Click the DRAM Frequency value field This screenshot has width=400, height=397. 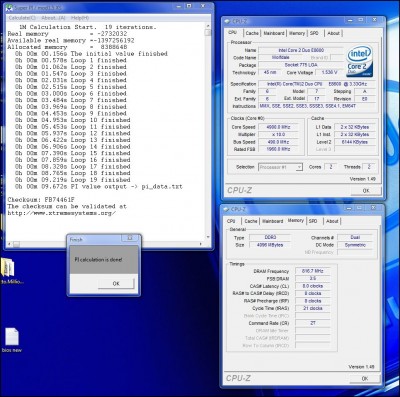point(312,271)
